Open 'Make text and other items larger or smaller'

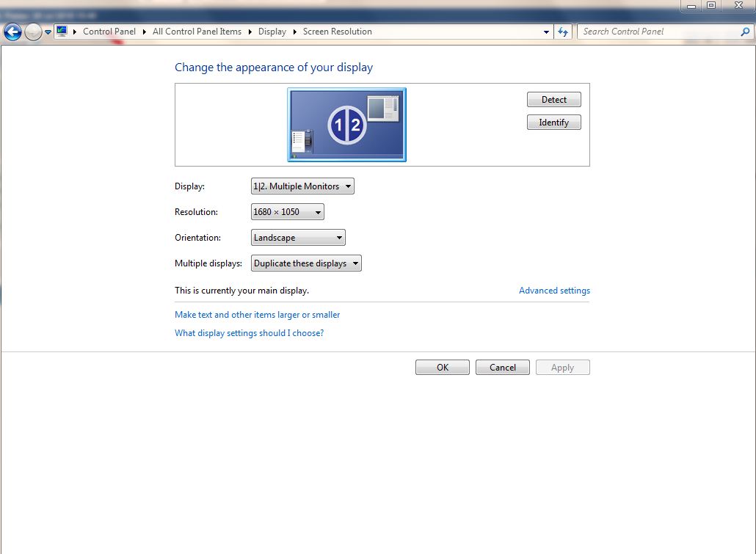tap(257, 314)
